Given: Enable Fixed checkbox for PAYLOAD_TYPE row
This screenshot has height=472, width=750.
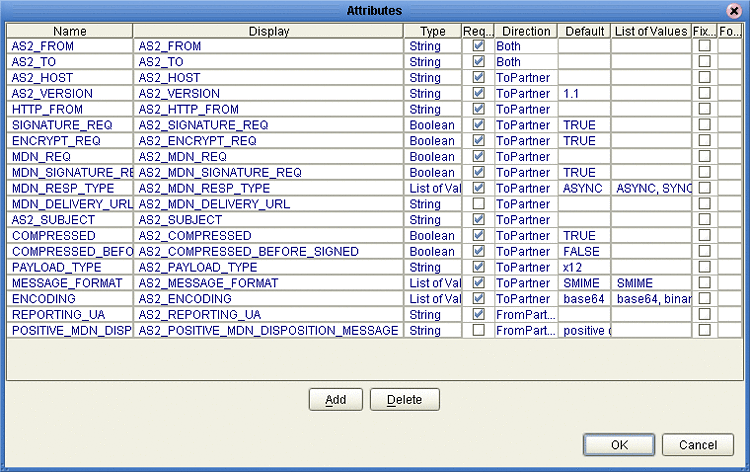Looking at the screenshot, I should (x=704, y=267).
